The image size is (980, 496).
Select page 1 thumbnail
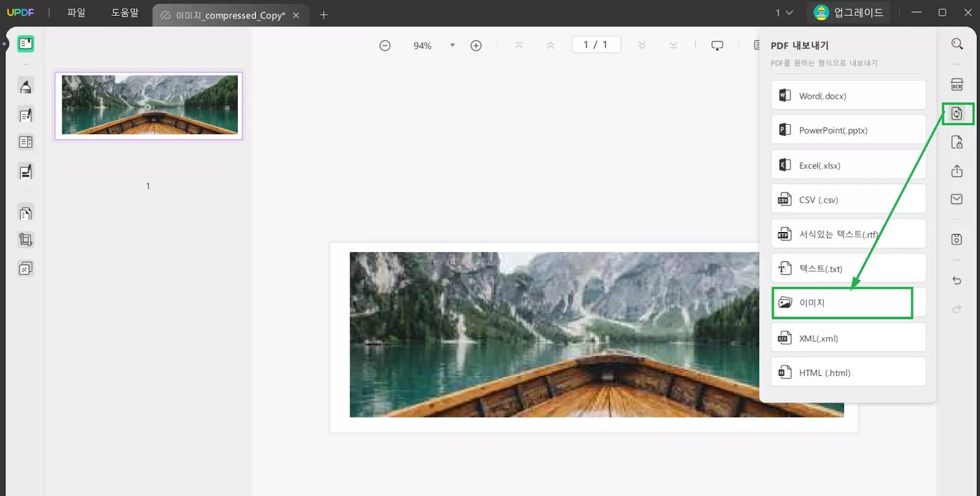pyautogui.click(x=149, y=105)
